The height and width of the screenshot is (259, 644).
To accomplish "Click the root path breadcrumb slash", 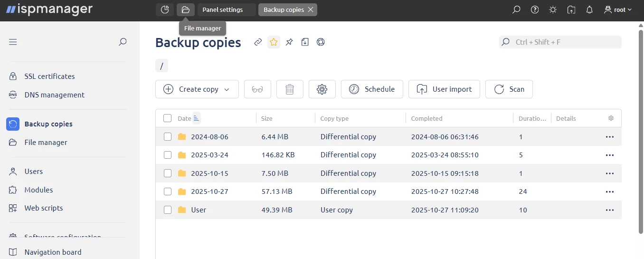I will tap(161, 66).
